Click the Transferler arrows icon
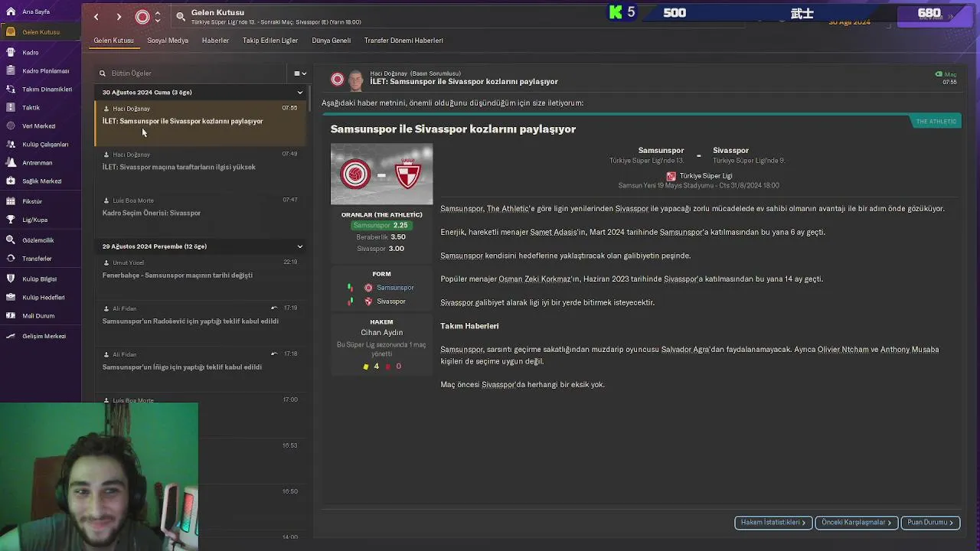 pos(11,258)
